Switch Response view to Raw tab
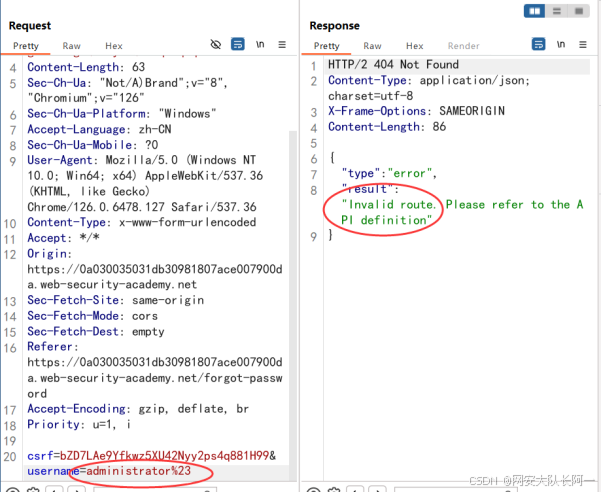Image resolution: width=601 pixels, height=492 pixels. (372, 46)
